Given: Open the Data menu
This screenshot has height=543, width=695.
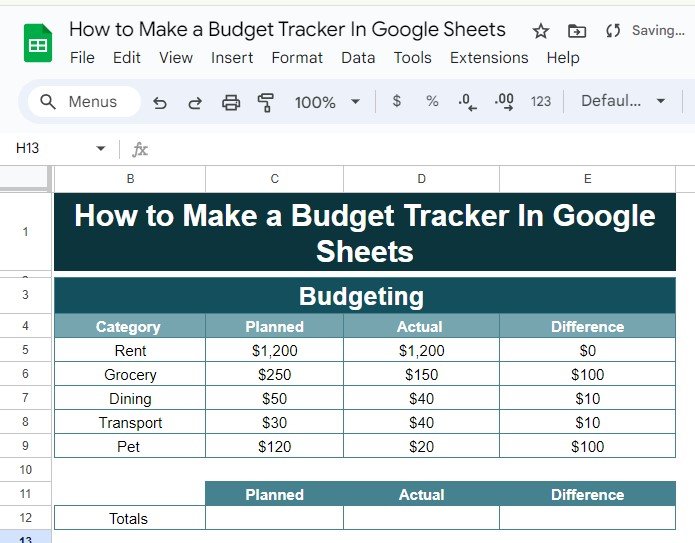Looking at the screenshot, I should (x=358, y=58).
